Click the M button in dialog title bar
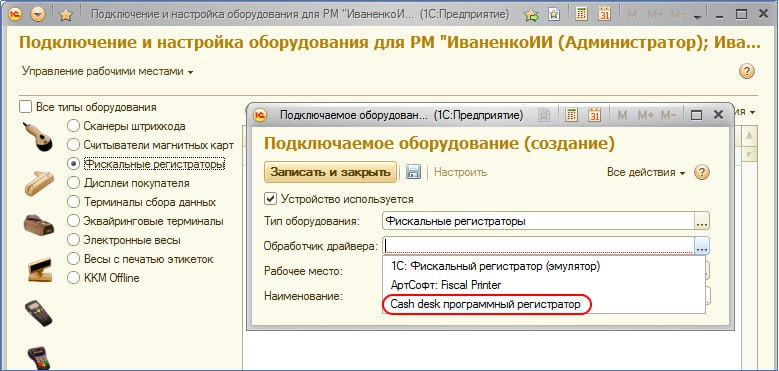779x371 pixels. [x=622, y=115]
